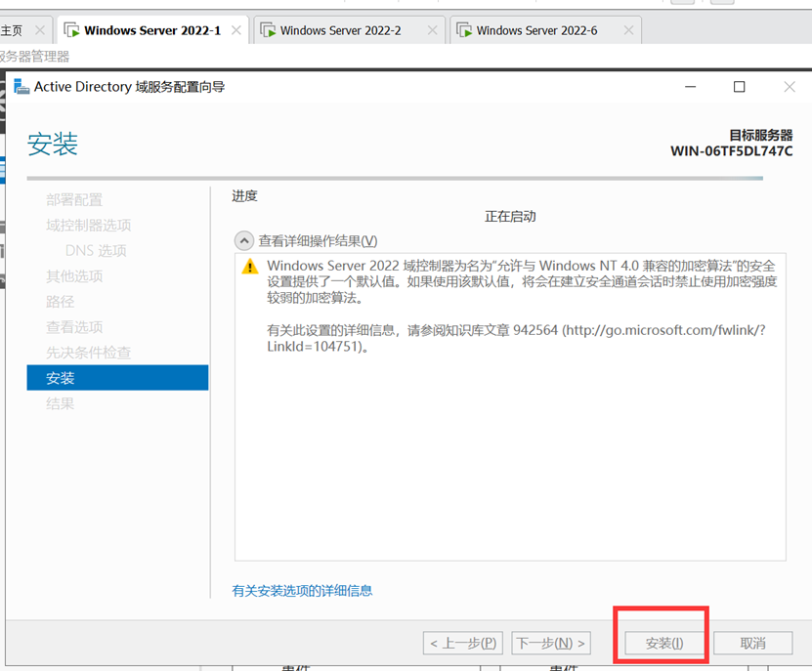
Task: Select 结果 step in sidebar
Action: coord(60,403)
